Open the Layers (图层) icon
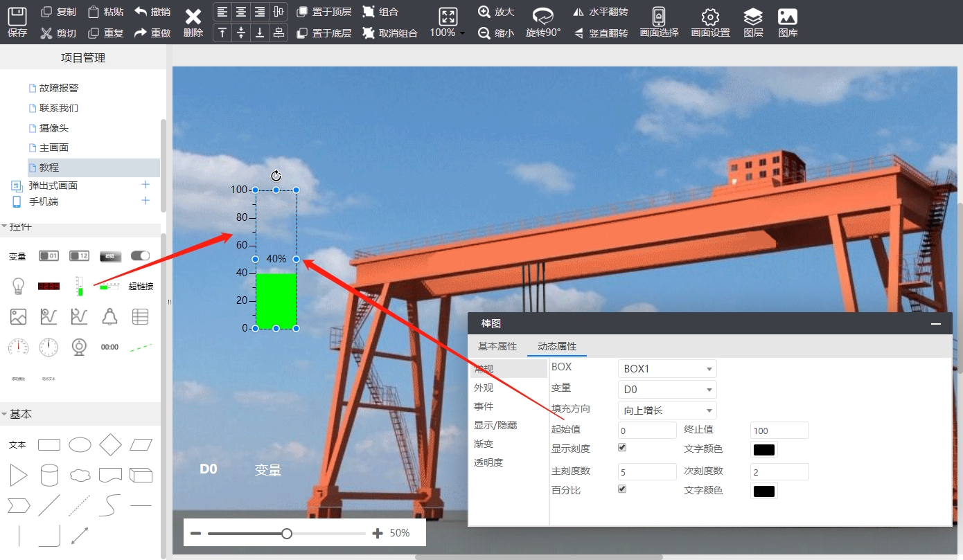The image size is (963, 560). (753, 17)
